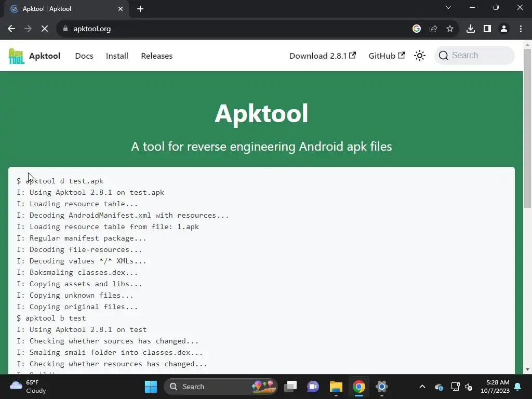Click the padlock site info icon
Image resolution: width=532 pixels, height=399 pixels.
[x=65, y=29]
